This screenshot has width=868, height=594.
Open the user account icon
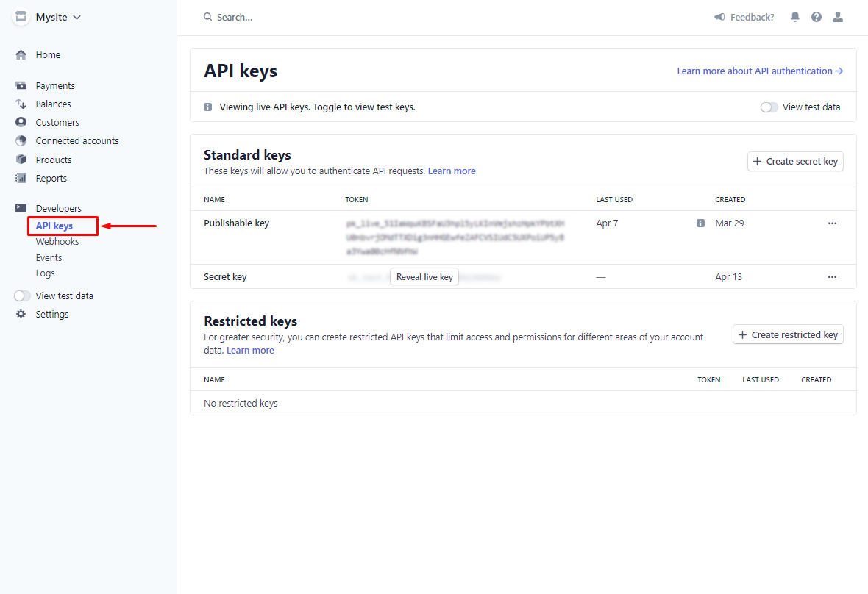click(x=837, y=16)
